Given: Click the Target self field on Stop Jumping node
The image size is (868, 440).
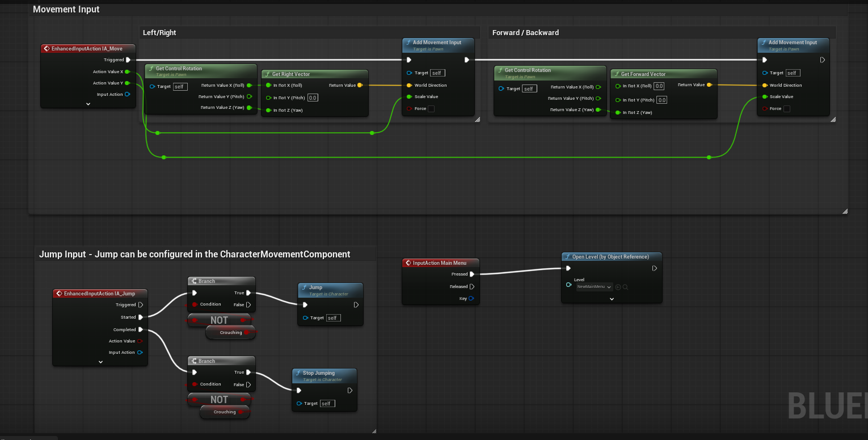Looking at the screenshot, I should 327,404.
